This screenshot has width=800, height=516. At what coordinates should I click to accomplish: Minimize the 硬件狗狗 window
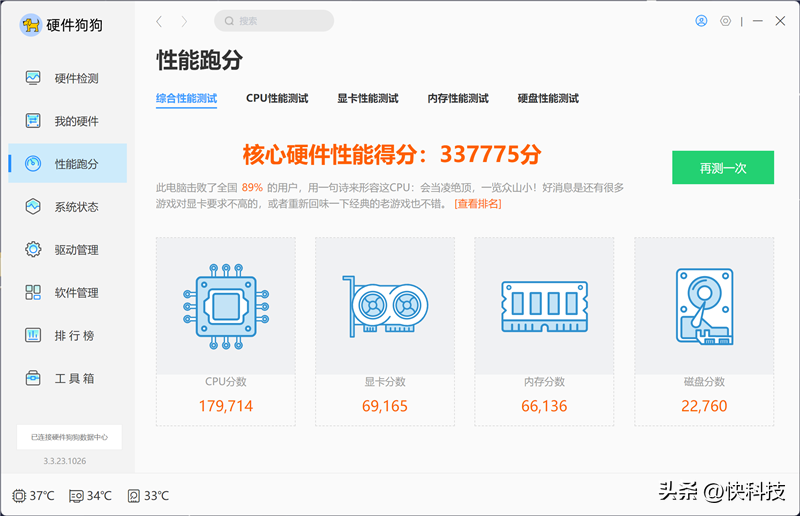coord(758,21)
